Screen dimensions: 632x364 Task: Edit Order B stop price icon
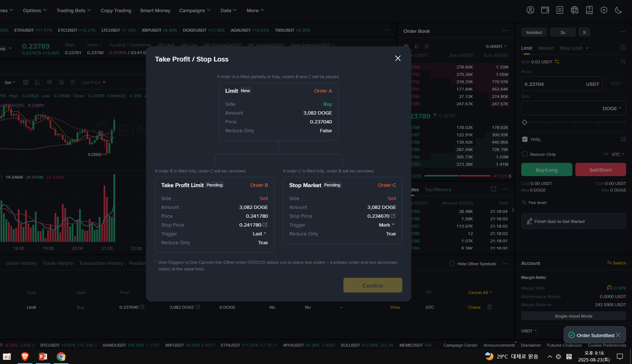265,225
